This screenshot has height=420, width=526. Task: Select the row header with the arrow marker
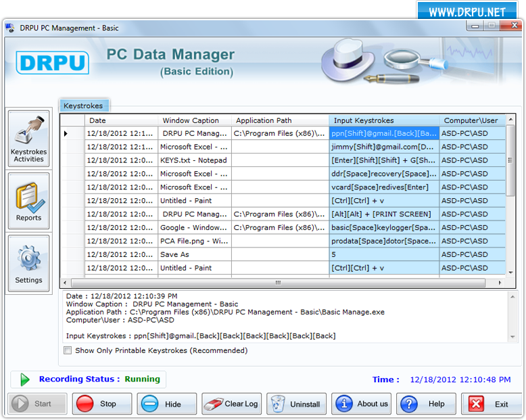[x=72, y=133]
